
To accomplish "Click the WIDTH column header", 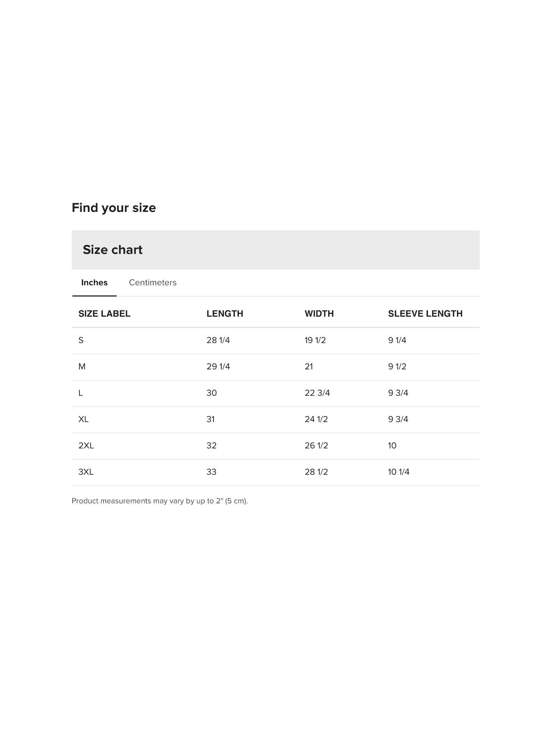I will [x=319, y=313].
